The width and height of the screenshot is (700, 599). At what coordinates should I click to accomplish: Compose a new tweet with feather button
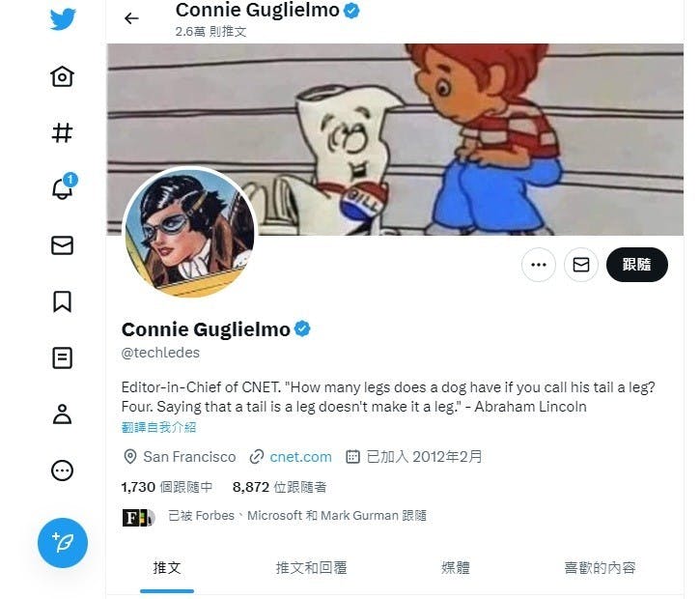click(x=63, y=543)
